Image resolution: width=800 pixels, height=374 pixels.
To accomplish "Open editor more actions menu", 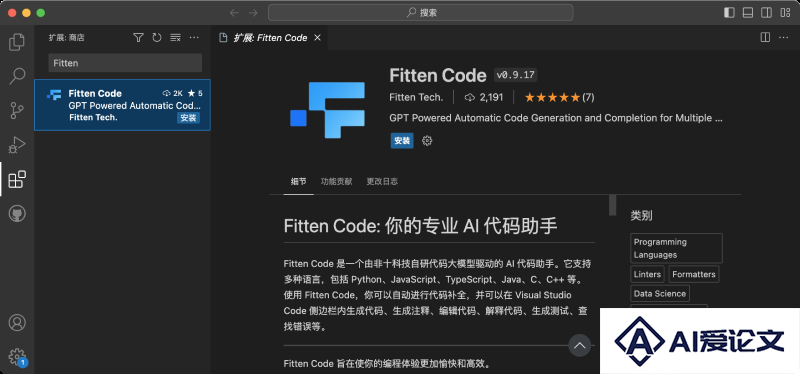I will pos(783,37).
